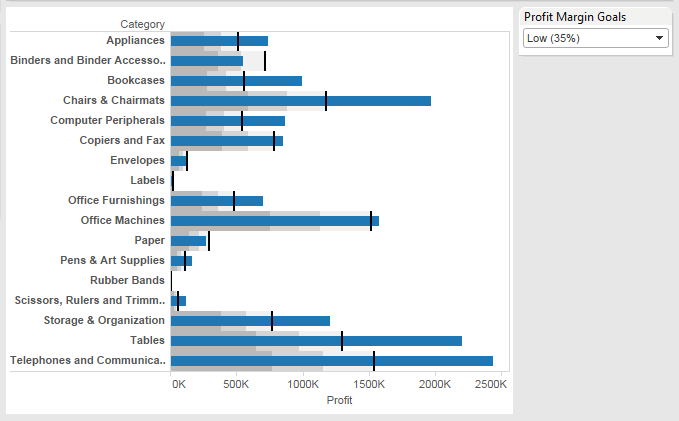Select the Rubber Bands category label
This screenshot has width=679, height=421.
(127, 280)
